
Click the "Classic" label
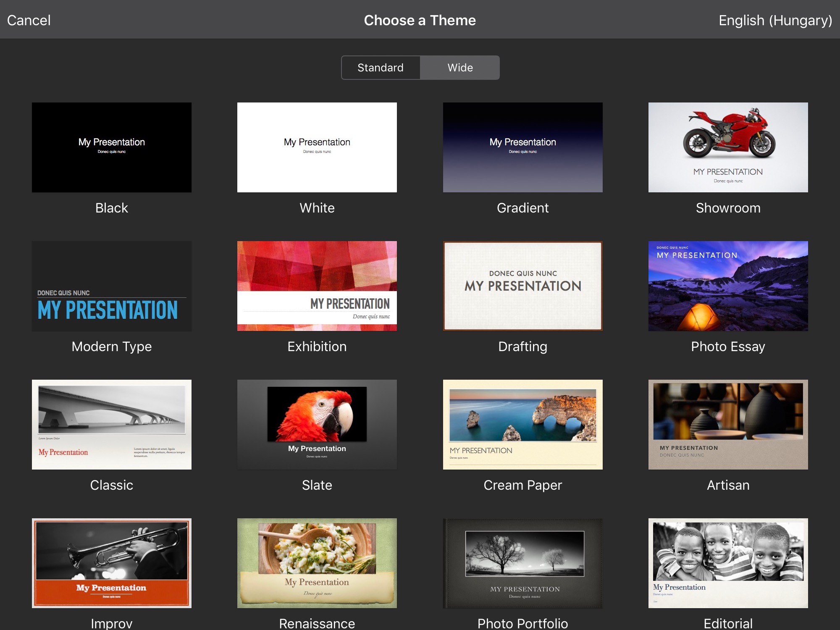[x=112, y=485]
